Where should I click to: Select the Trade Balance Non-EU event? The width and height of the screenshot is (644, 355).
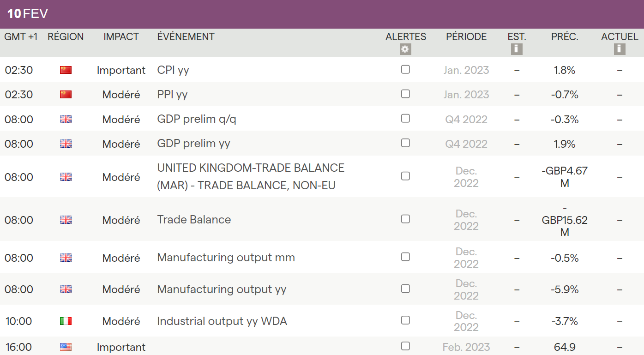click(251, 177)
